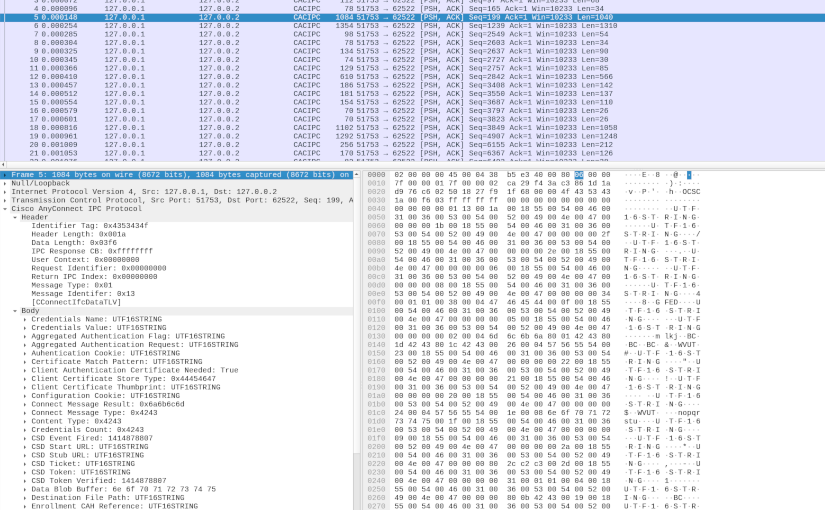The width and height of the screenshot is (825, 510).
Task: Expand Content Type 0x4243 field
Action: tap(25, 421)
